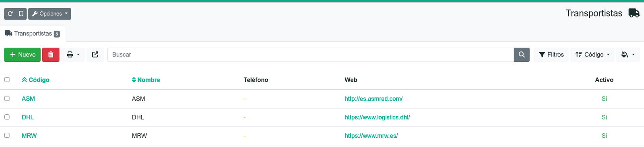This screenshot has width=644, height=147.
Task: Click the magnifier search button
Action: click(x=522, y=55)
